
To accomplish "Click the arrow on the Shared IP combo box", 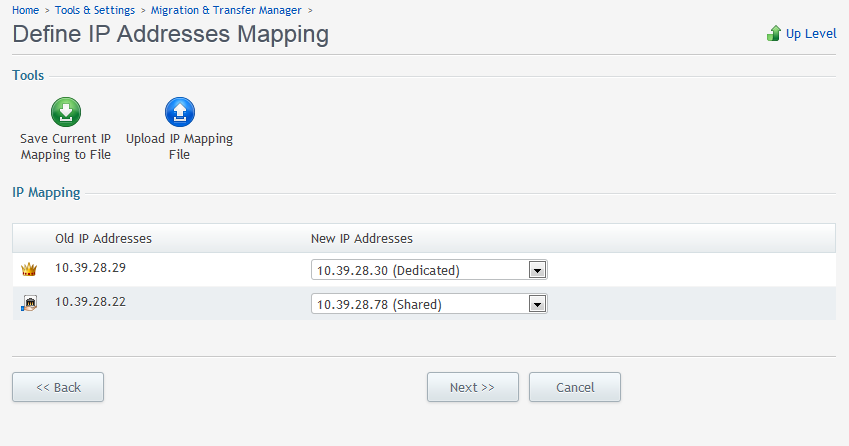I will (537, 304).
